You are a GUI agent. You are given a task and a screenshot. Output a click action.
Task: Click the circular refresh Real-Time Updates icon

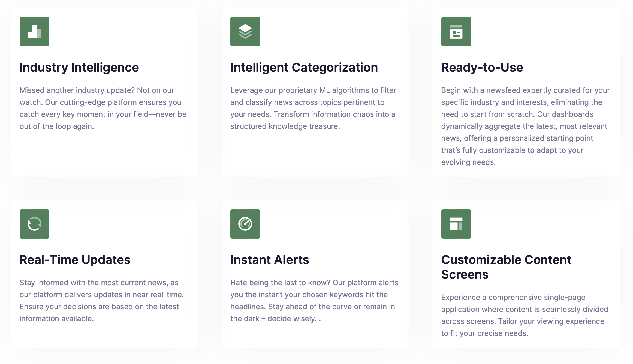[x=34, y=224]
